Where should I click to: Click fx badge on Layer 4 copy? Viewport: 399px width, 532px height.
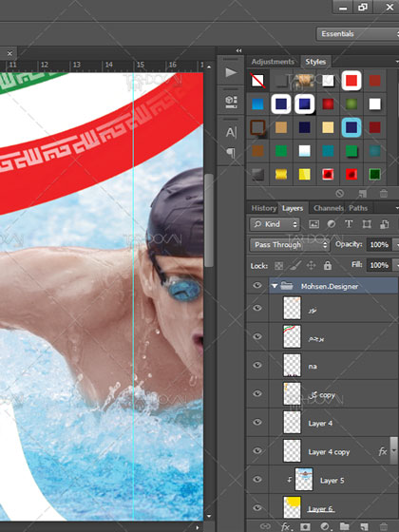point(382,451)
